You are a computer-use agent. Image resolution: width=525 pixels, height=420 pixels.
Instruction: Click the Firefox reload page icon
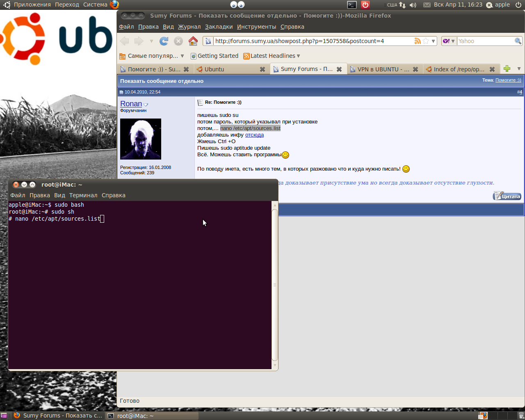(x=164, y=41)
